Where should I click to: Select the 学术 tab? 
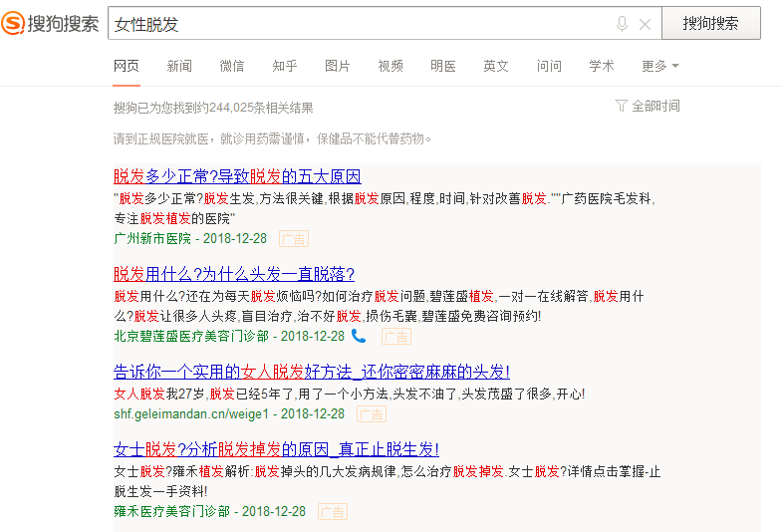click(x=602, y=66)
